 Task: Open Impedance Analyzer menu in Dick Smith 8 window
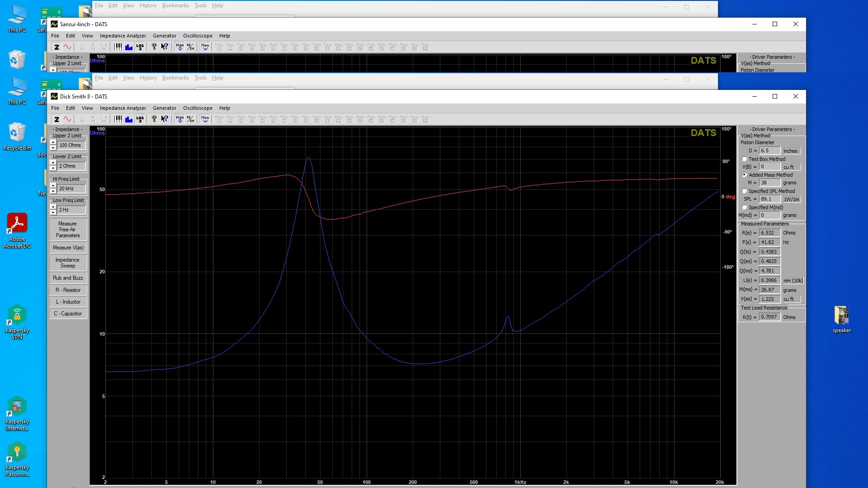(x=123, y=108)
